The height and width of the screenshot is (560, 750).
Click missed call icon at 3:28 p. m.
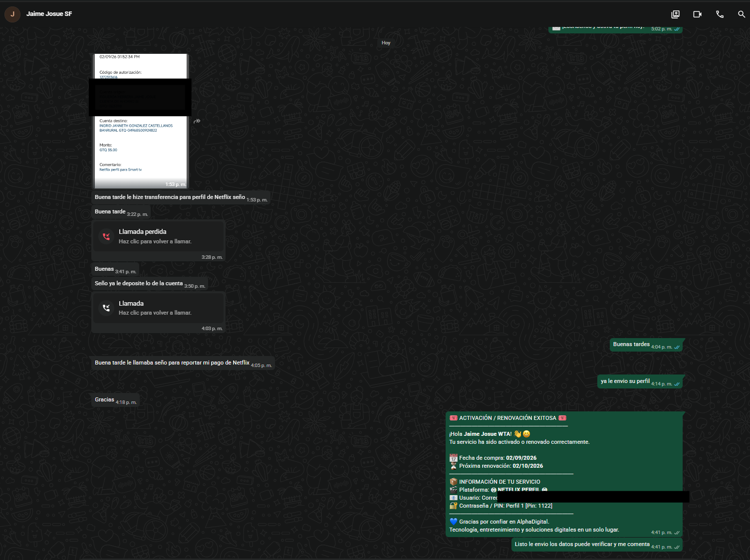[106, 236]
